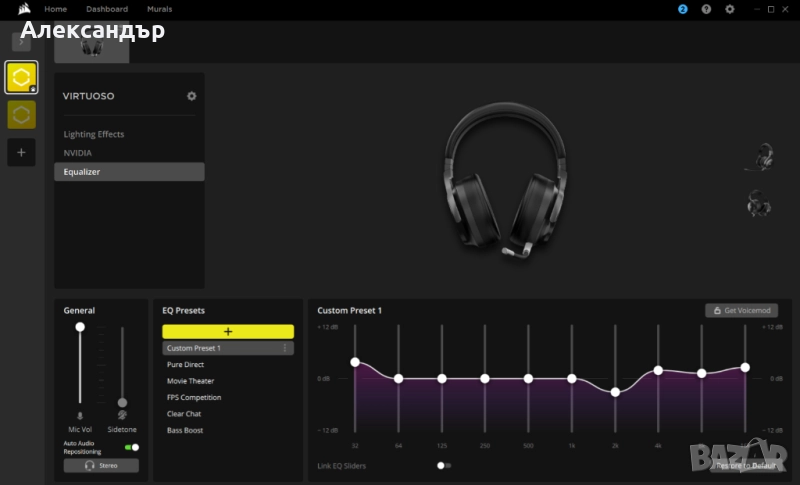Toggle Auto Audio Repositioning switch
This screenshot has height=485, width=800.
(131, 447)
